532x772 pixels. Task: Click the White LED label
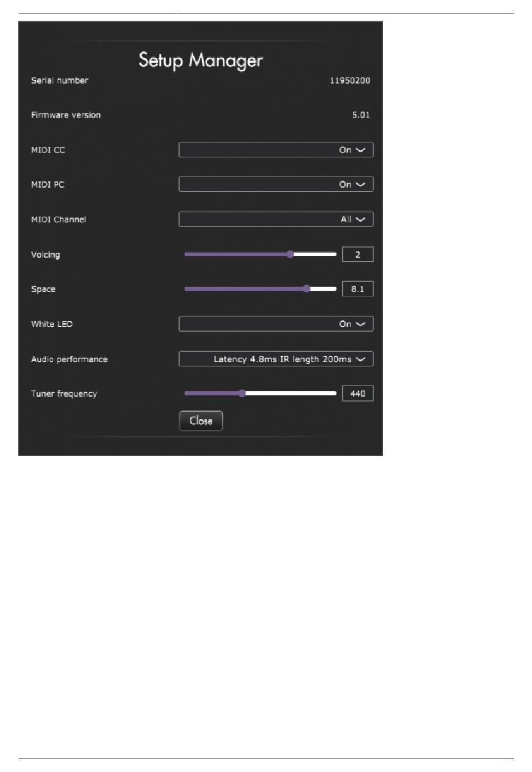click(52, 324)
